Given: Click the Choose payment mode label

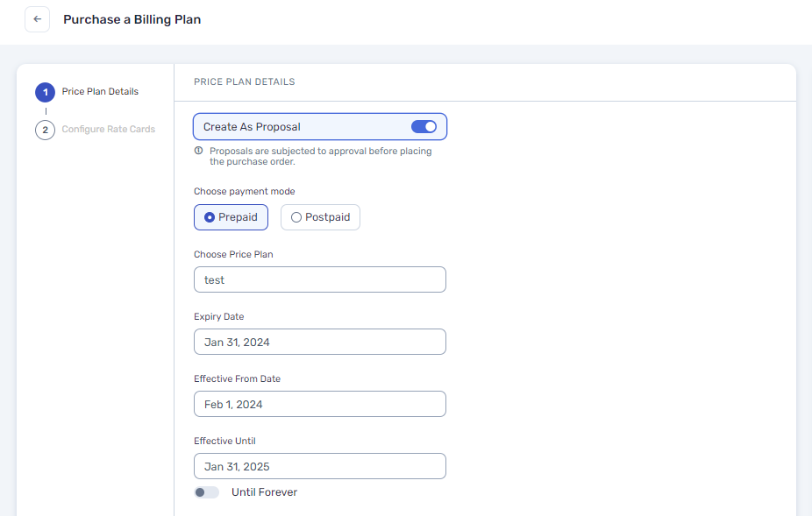Looking at the screenshot, I should coord(244,191).
